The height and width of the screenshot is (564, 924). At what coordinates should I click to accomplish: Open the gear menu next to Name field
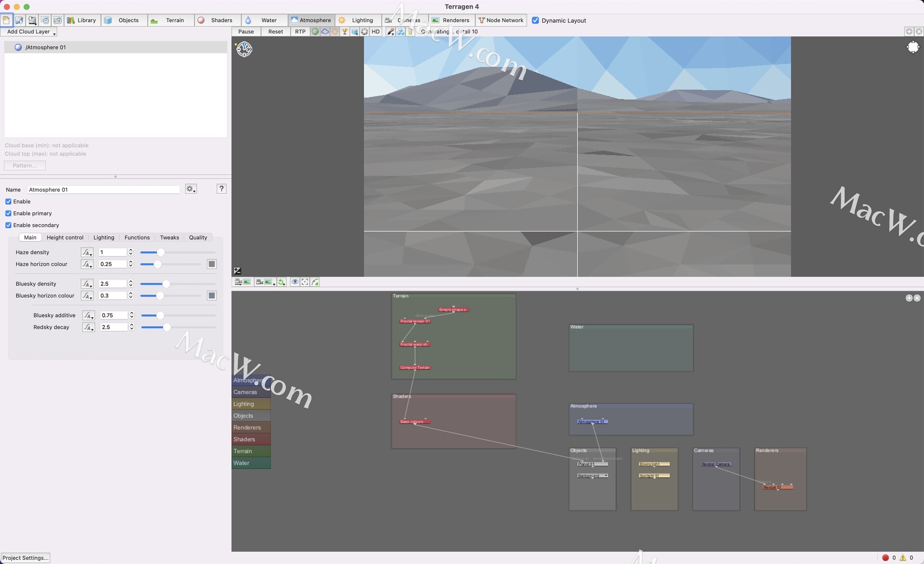coord(191,189)
